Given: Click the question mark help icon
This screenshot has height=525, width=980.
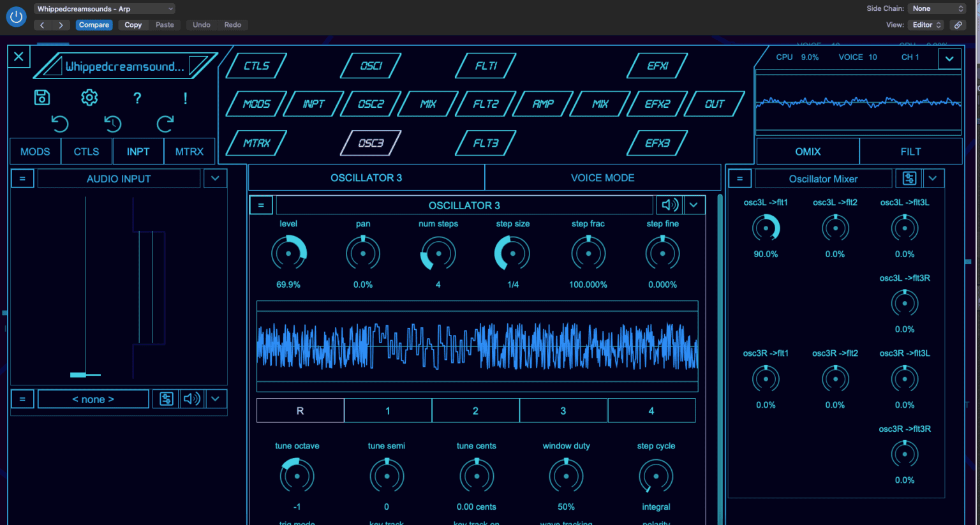Looking at the screenshot, I should pos(137,98).
